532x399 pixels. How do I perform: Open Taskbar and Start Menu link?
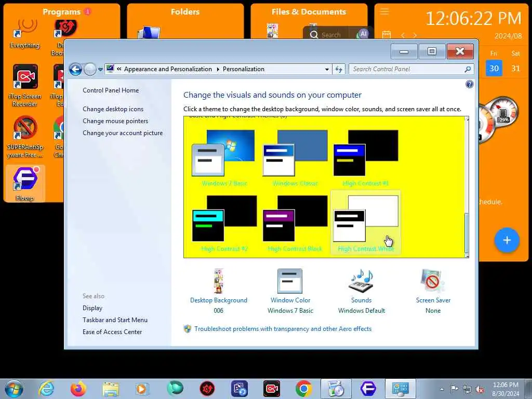115,320
